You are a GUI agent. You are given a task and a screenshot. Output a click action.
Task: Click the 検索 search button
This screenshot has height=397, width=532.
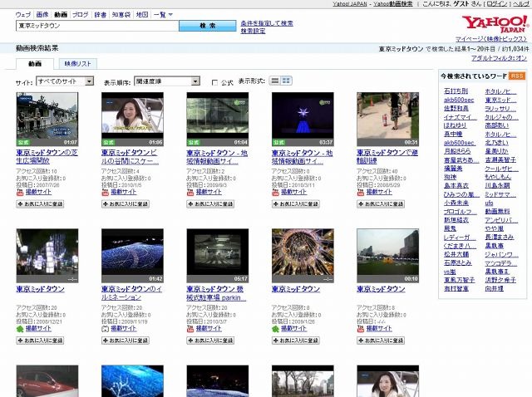pyautogui.click(x=207, y=26)
